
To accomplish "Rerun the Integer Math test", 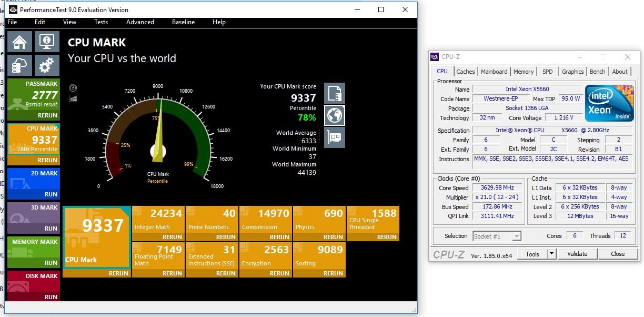I will (x=157, y=237).
